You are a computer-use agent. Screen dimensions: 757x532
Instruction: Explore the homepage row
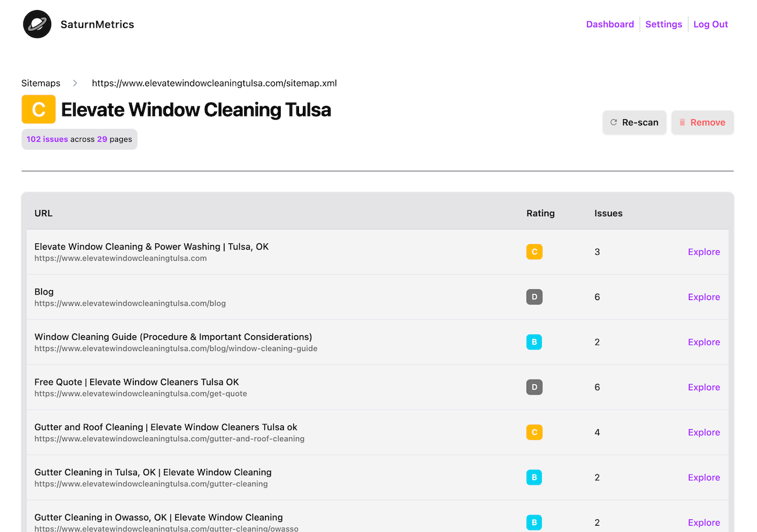coord(704,252)
